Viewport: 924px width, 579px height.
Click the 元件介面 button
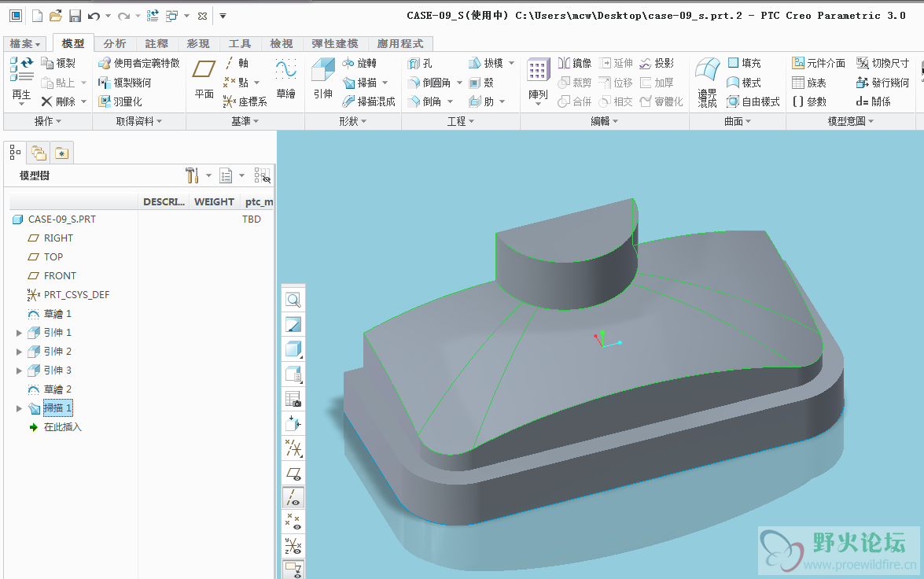(x=819, y=63)
